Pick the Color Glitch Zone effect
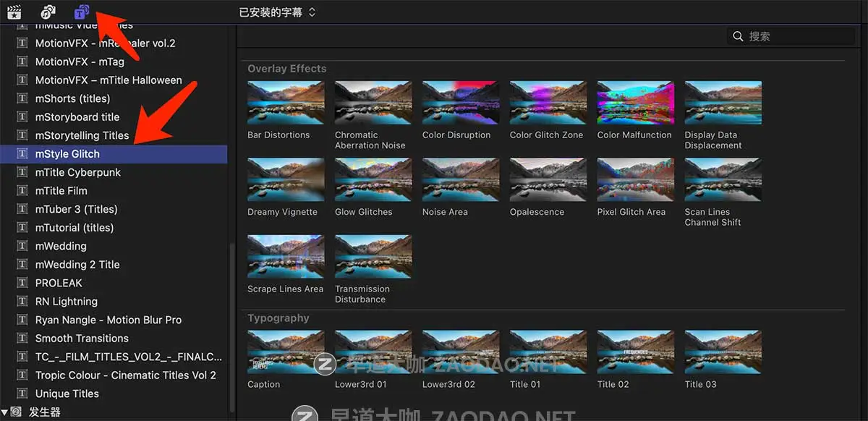This screenshot has height=421, width=868. (x=548, y=102)
